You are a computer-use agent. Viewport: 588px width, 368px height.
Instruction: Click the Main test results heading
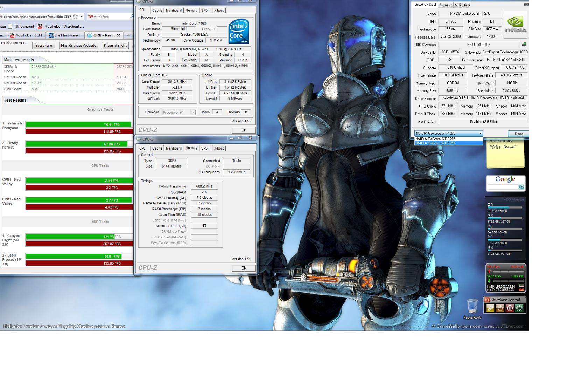[x=19, y=60]
